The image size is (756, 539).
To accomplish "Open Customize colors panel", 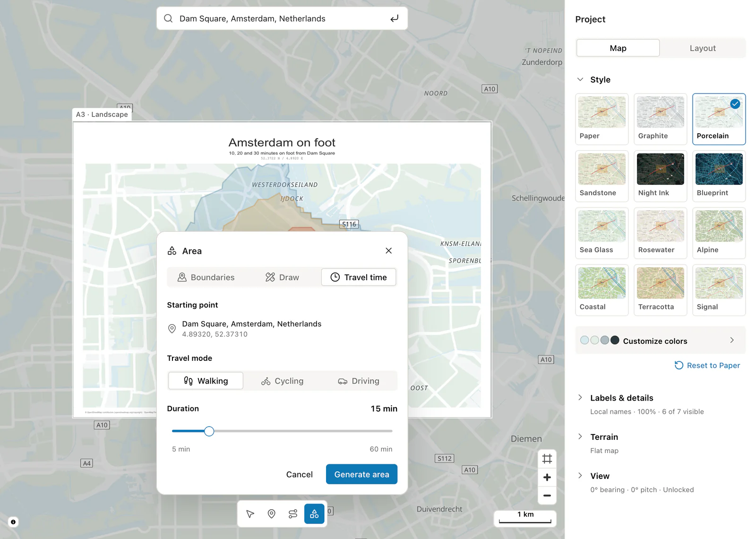I will [661, 341].
